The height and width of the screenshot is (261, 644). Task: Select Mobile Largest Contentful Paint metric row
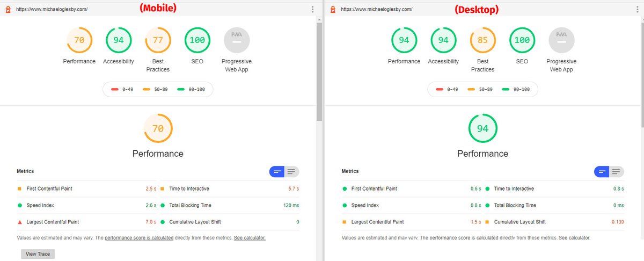click(86, 222)
